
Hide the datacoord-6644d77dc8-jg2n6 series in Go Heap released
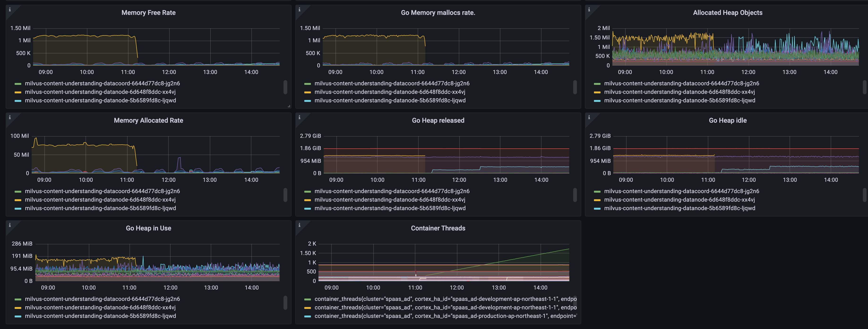click(x=392, y=191)
